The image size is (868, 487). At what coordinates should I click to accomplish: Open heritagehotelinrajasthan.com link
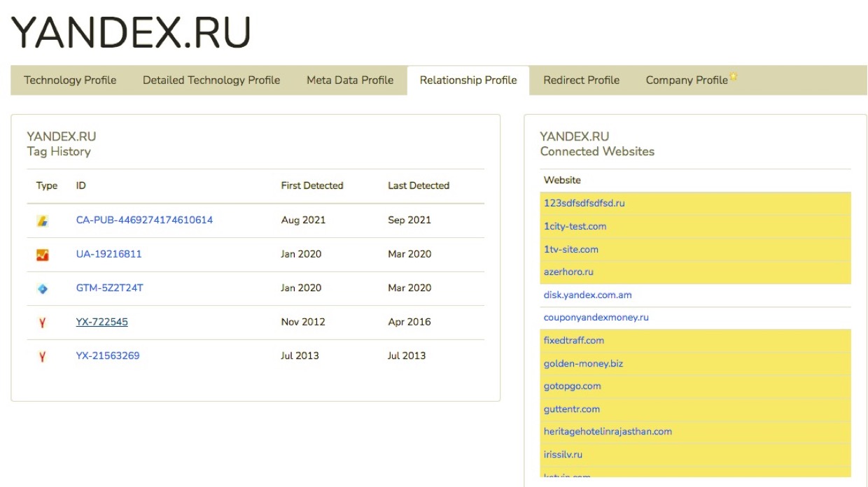click(x=608, y=432)
